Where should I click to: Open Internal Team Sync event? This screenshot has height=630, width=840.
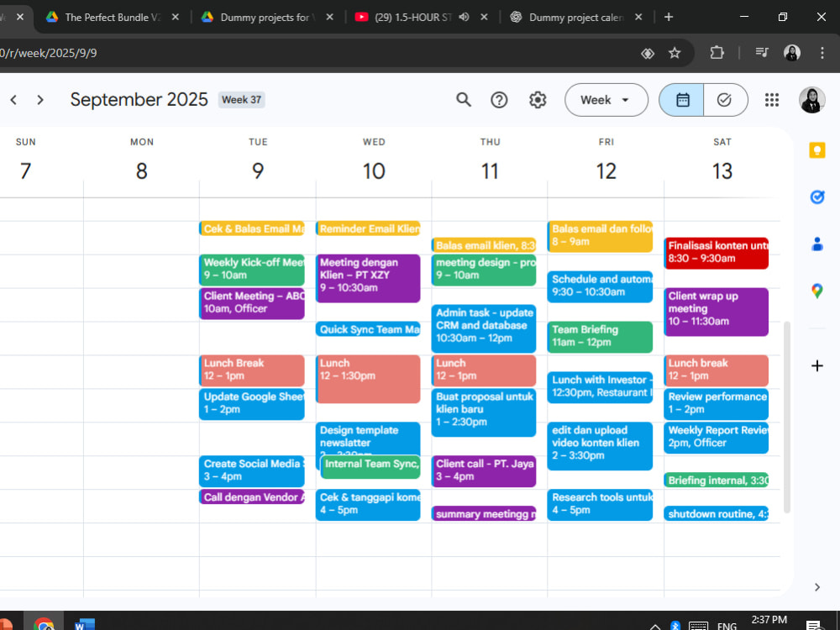click(370, 466)
